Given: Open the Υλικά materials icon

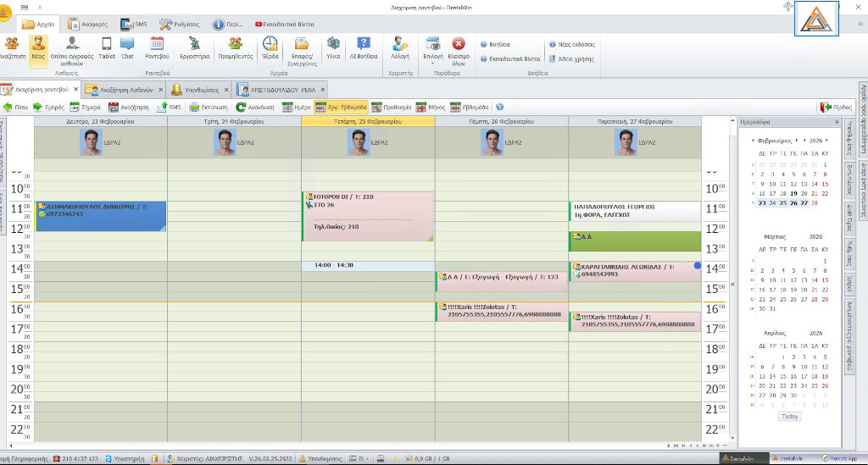Looking at the screenshot, I should (x=333, y=48).
